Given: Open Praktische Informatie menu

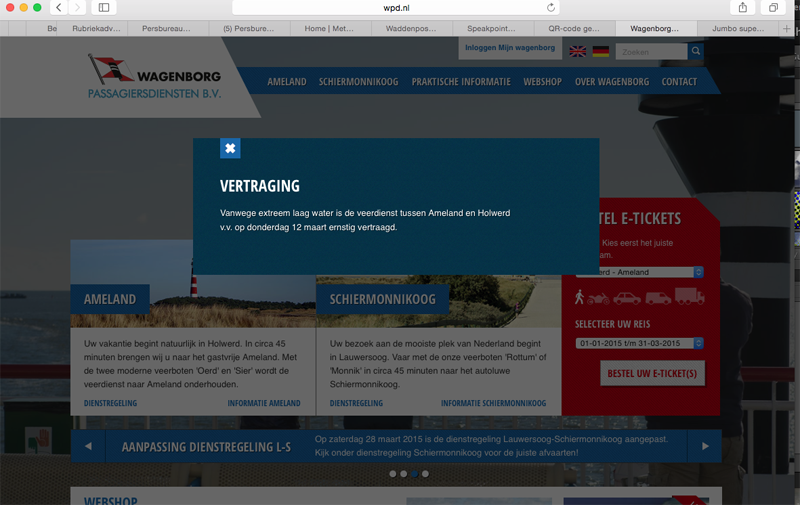Looking at the screenshot, I should (461, 82).
